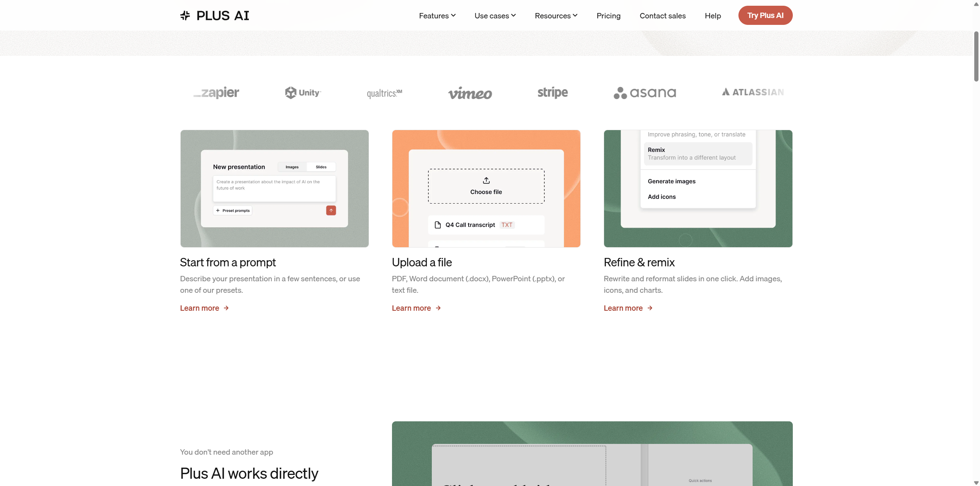Click the Add icons option
The image size is (980, 486).
click(661, 197)
